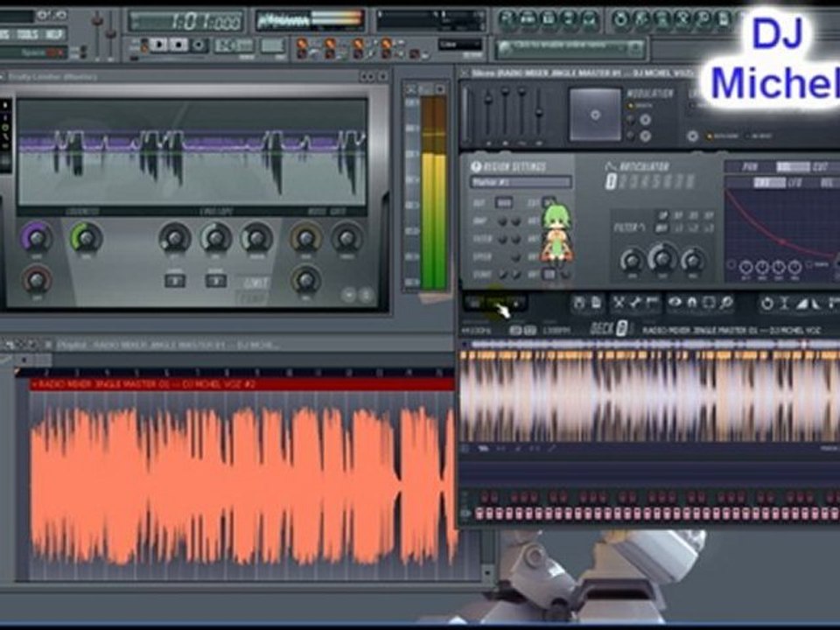Turn the lower noise gate knob in Fruity Limiter
Screen dimensions: 840x630
tap(306, 280)
